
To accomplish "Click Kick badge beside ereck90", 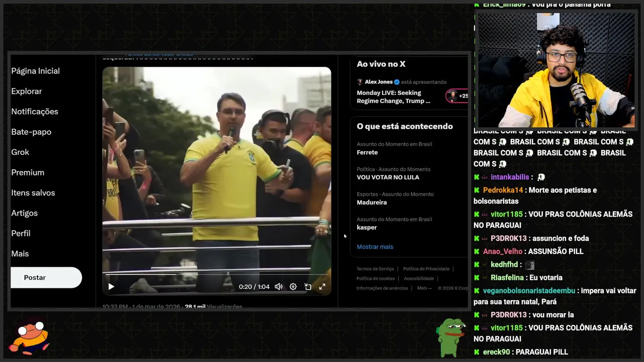I will 476,352.
